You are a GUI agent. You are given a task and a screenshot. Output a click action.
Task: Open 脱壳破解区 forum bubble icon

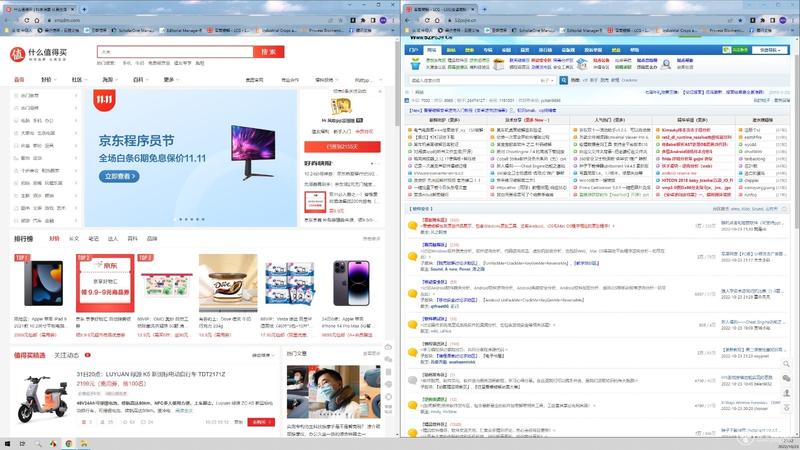click(412, 256)
